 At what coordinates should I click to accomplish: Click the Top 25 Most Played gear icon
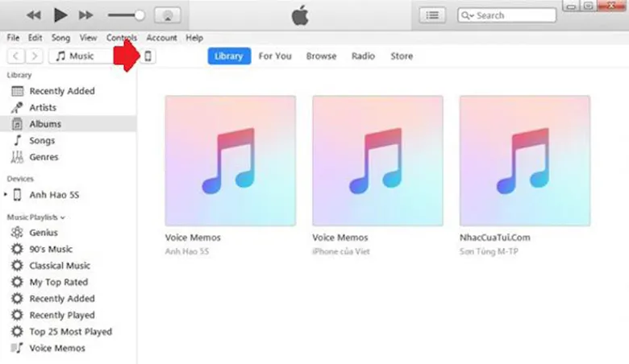tap(17, 332)
